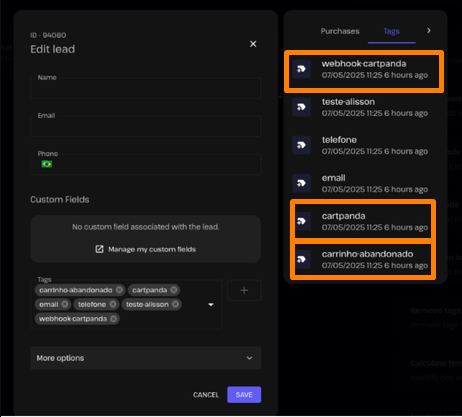Click the Email input field
The height and width of the screenshot is (417, 462).
(146, 126)
